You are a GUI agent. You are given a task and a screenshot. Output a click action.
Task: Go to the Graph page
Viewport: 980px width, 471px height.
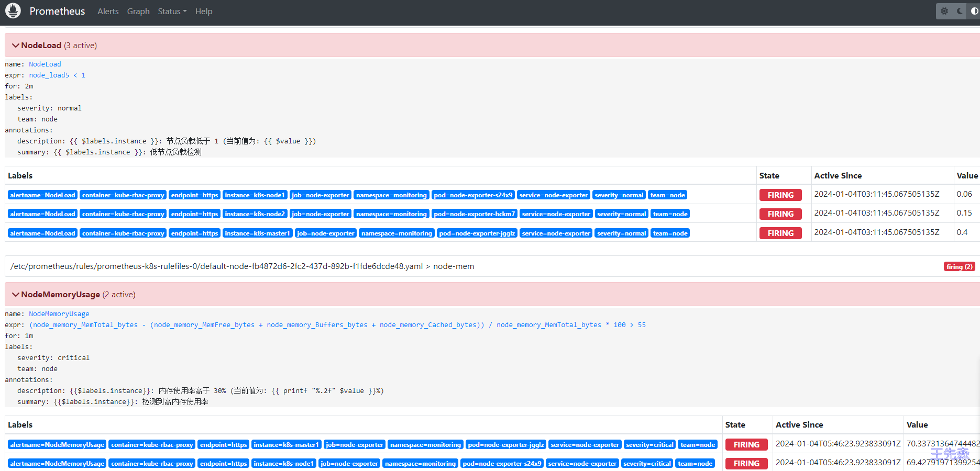138,11
